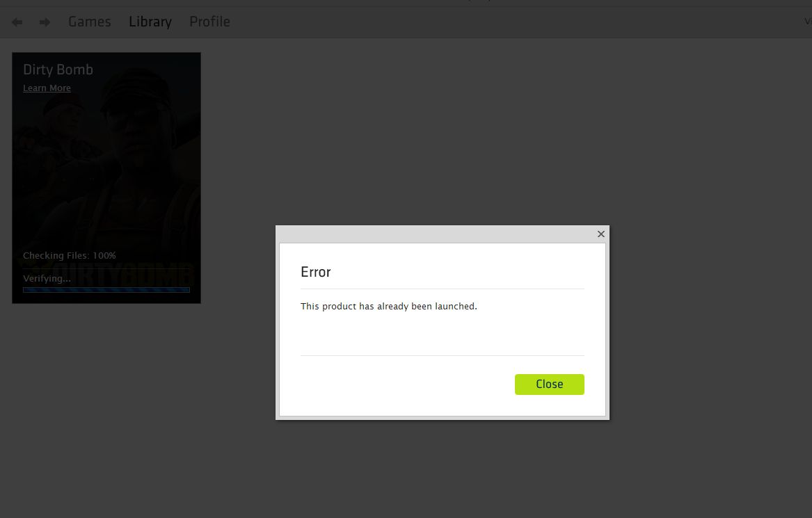The width and height of the screenshot is (812, 518).
Task: Click the Verifying... status label
Action: click(x=47, y=278)
